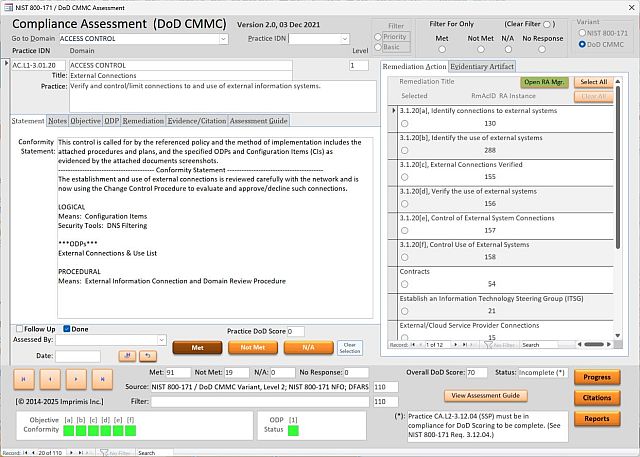
Task: Click record selector arrow beside AC.L1-3.01.20
Action: [6, 63]
